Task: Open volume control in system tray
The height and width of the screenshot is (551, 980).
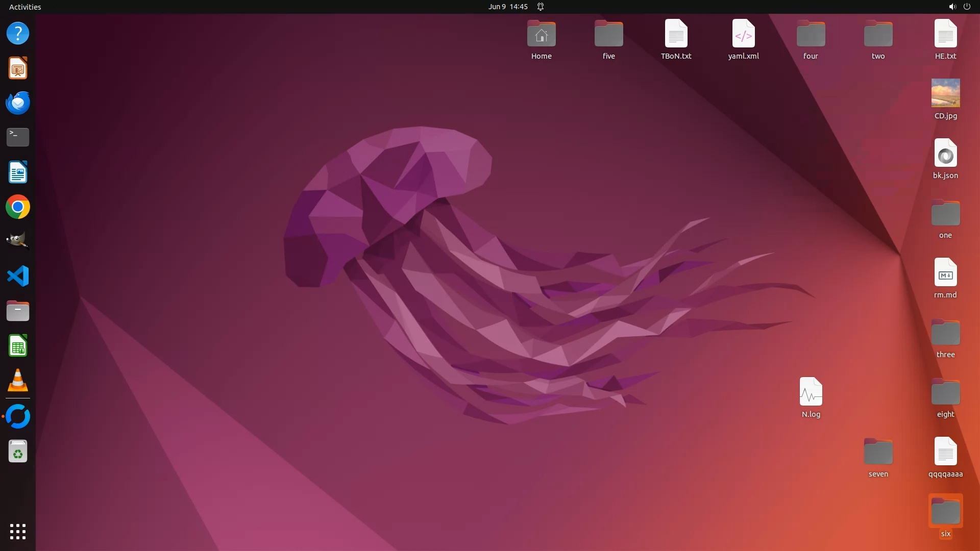Action: [952, 7]
